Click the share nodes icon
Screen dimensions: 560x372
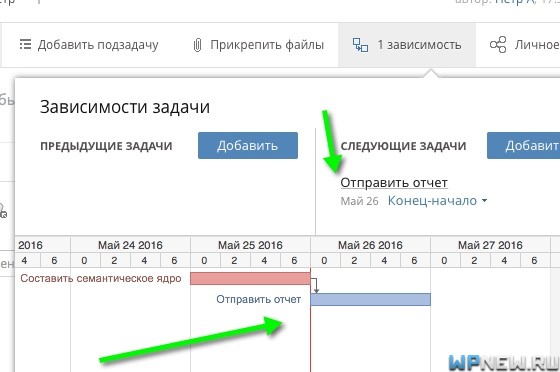498,45
